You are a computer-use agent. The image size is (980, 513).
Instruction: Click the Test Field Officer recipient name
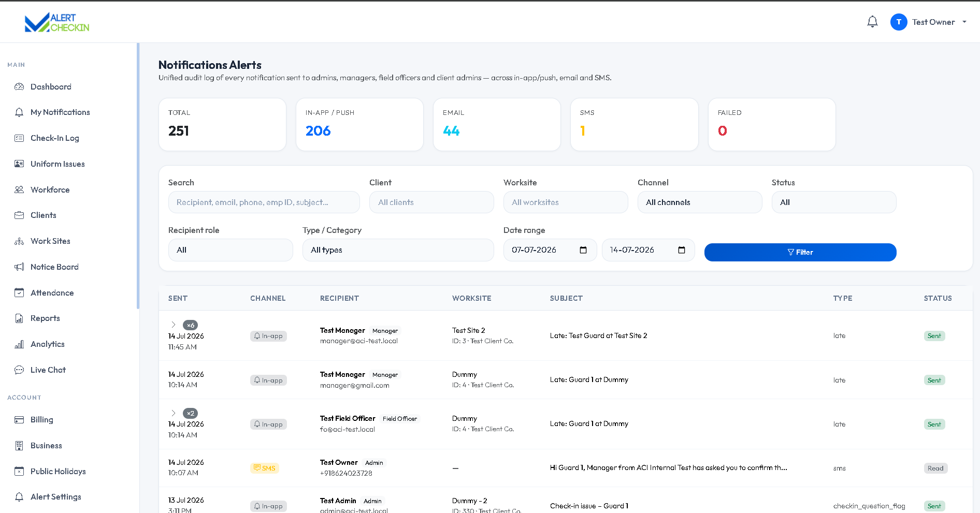tap(348, 418)
